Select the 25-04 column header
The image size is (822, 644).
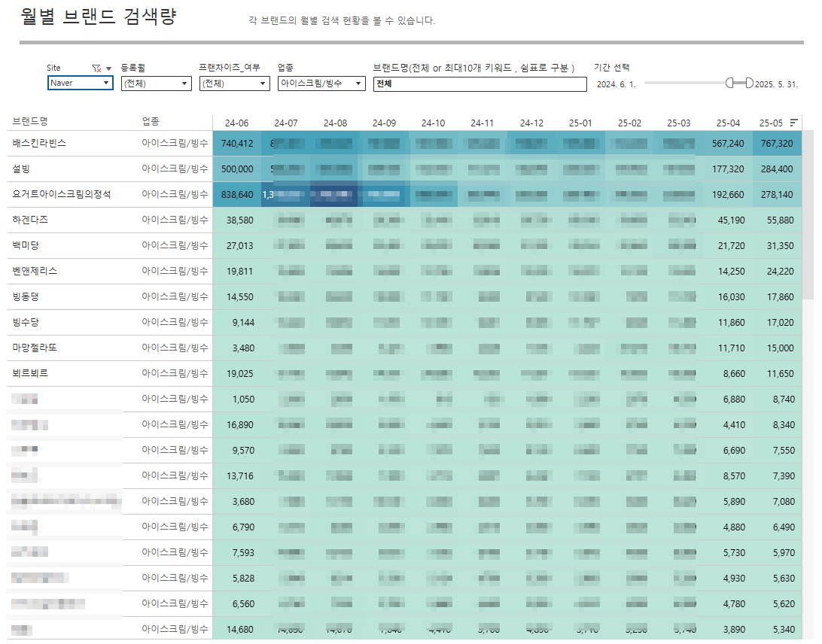click(728, 123)
